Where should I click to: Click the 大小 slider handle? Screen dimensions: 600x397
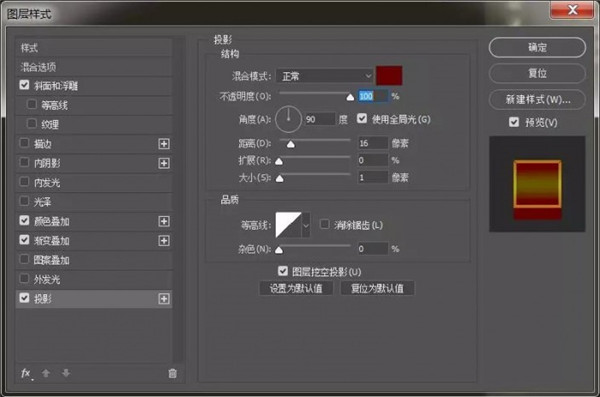tap(280, 178)
